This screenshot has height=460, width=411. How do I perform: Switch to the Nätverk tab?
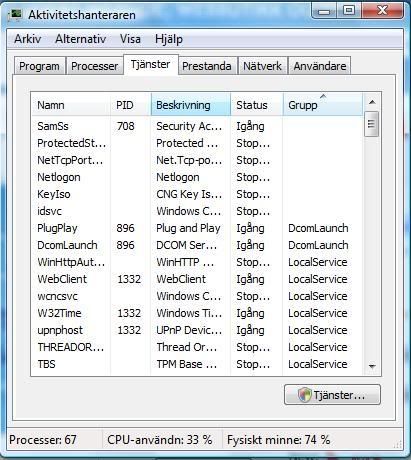(262, 66)
